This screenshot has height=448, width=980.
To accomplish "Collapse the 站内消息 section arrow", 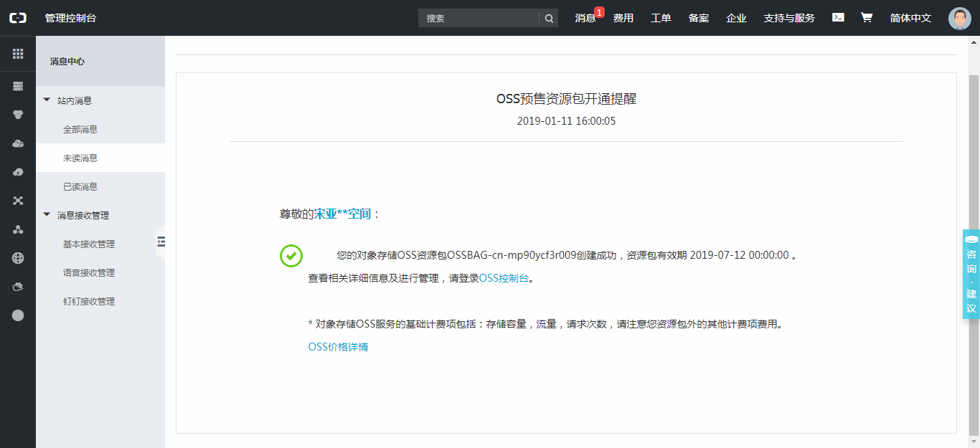I will (x=47, y=100).
